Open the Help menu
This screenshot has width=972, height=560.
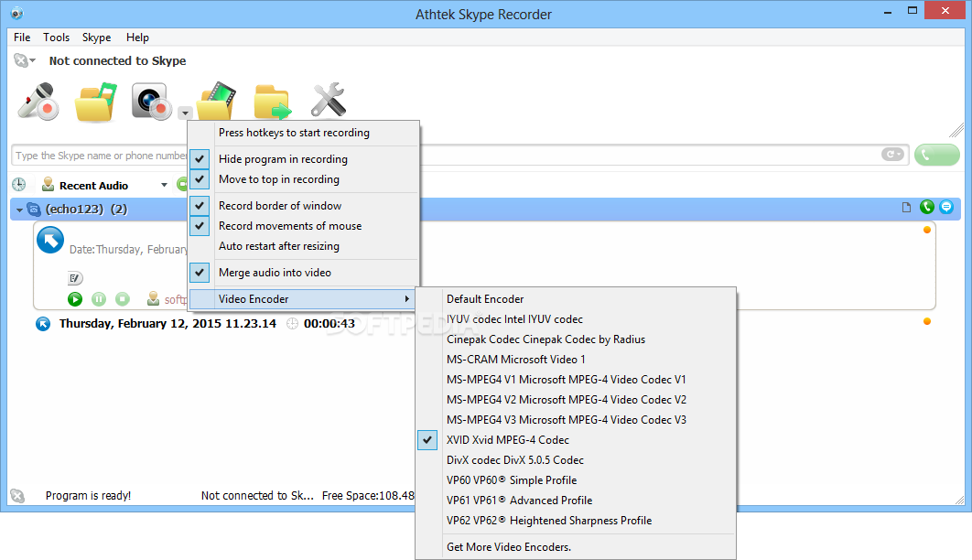point(137,38)
